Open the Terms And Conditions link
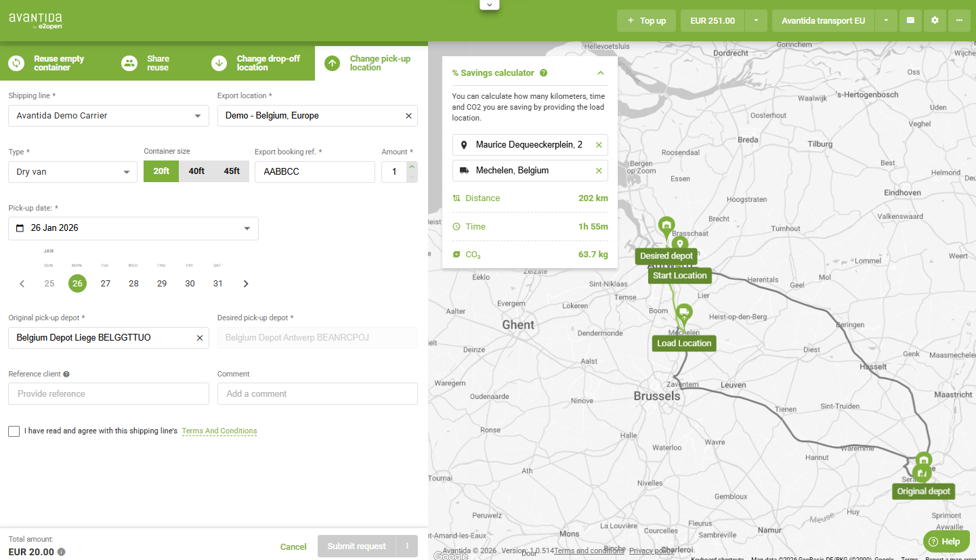 pos(219,431)
